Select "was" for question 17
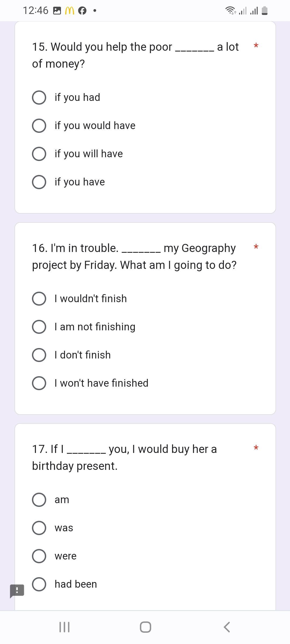Image resolution: width=290 pixels, height=644 pixels. (x=39, y=528)
